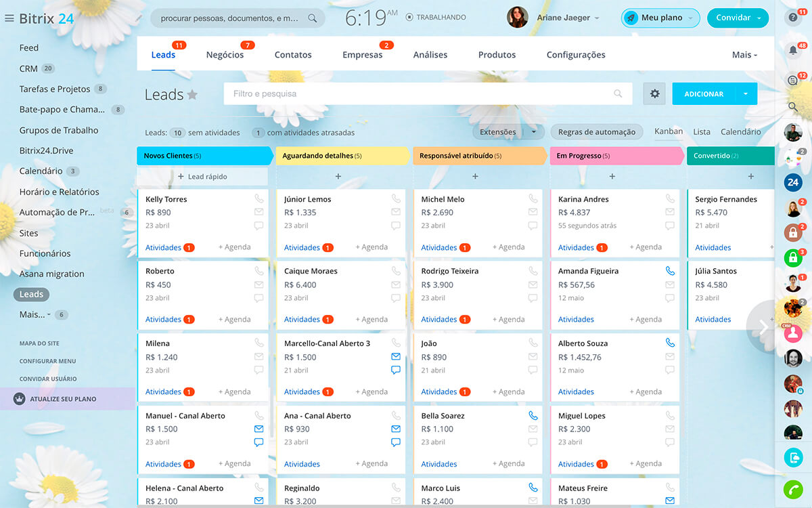
Task: Click the green phone call button
Action: coord(793,489)
